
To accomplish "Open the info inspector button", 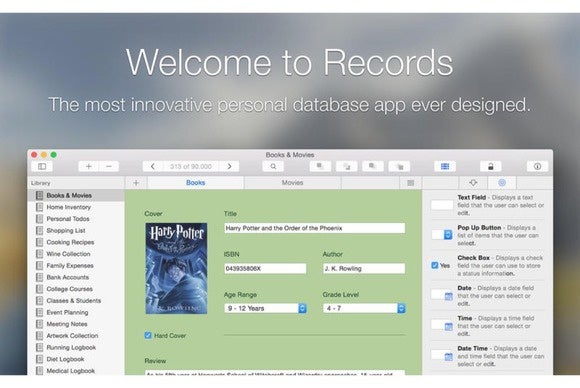I will [x=537, y=166].
